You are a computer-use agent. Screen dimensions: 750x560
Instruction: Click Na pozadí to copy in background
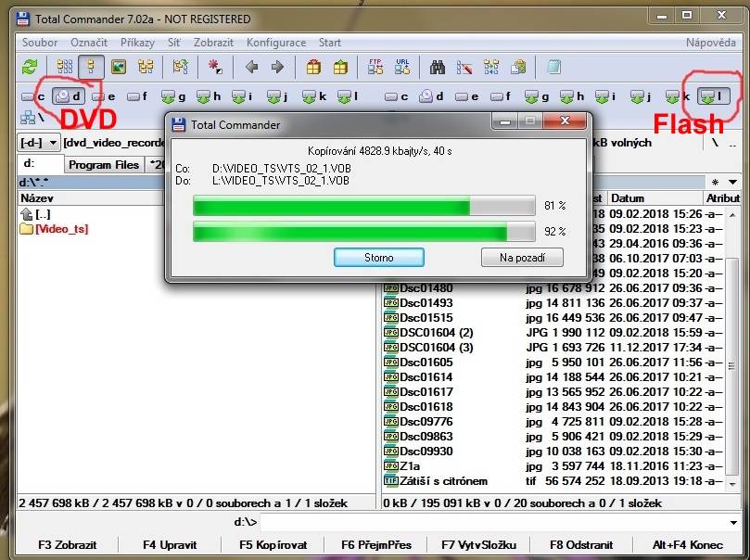tap(522, 258)
